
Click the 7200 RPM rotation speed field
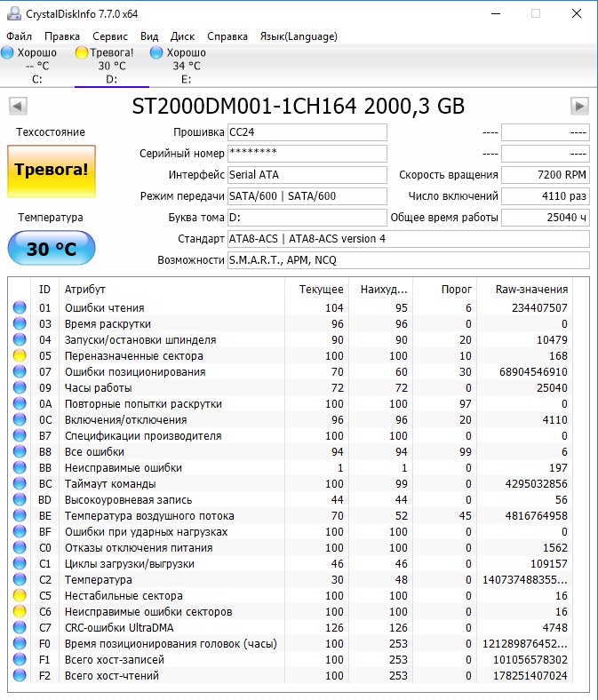pyautogui.click(x=546, y=175)
